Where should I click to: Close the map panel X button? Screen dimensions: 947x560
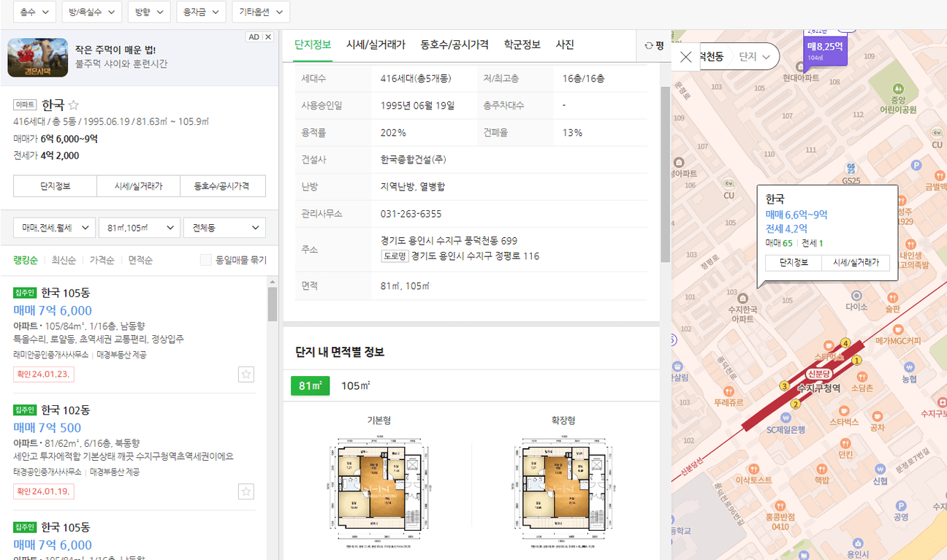(685, 57)
